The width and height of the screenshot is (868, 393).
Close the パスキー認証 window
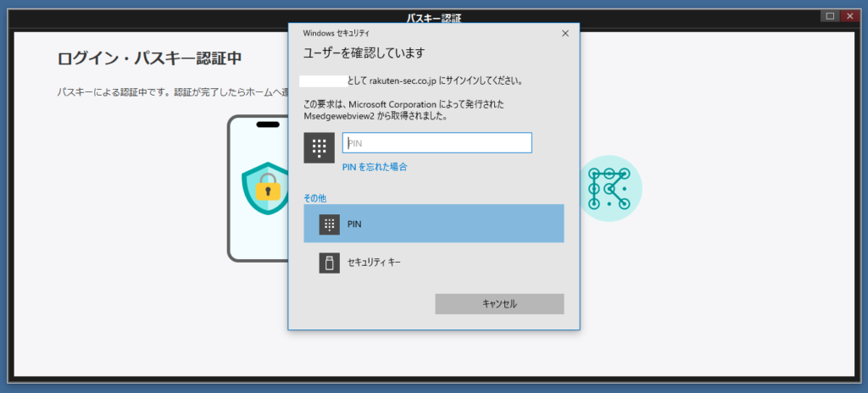click(849, 16)
